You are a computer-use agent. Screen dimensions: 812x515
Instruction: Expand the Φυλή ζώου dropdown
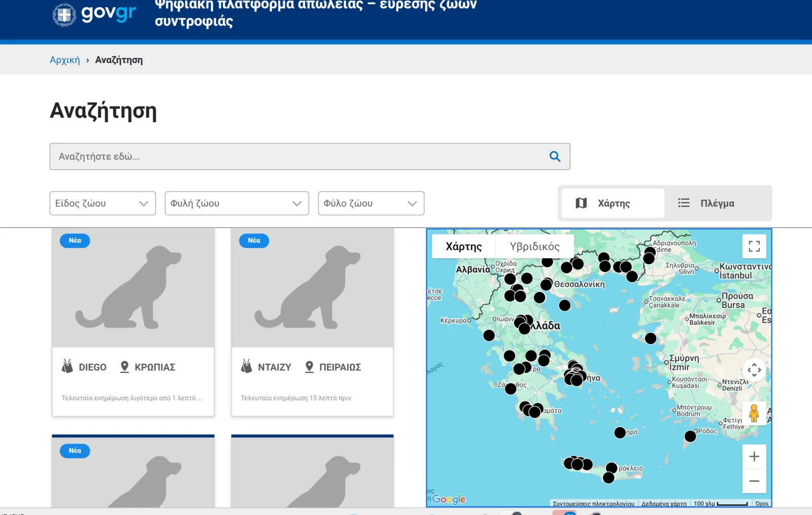pyautogui.click(x=236, y=203)
